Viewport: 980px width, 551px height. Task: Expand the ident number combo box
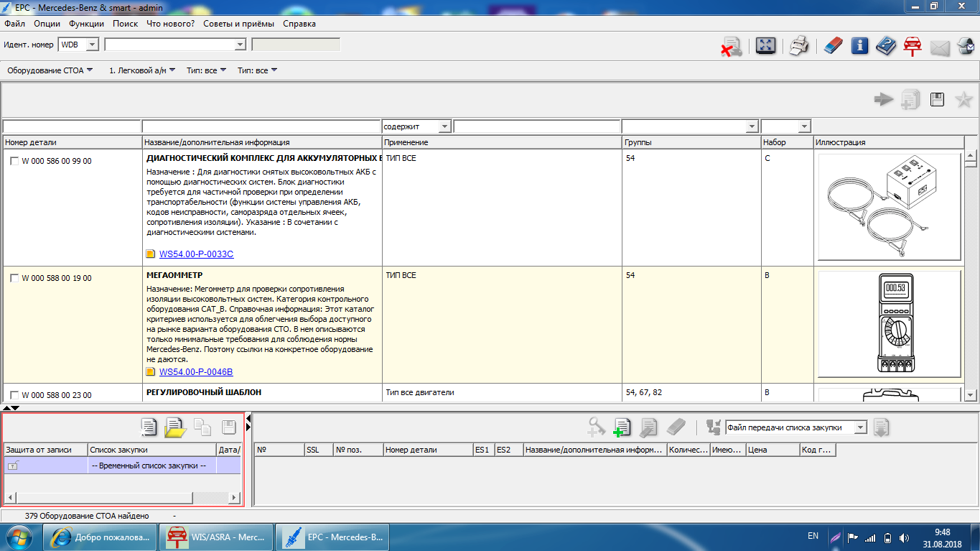(240, 45)
